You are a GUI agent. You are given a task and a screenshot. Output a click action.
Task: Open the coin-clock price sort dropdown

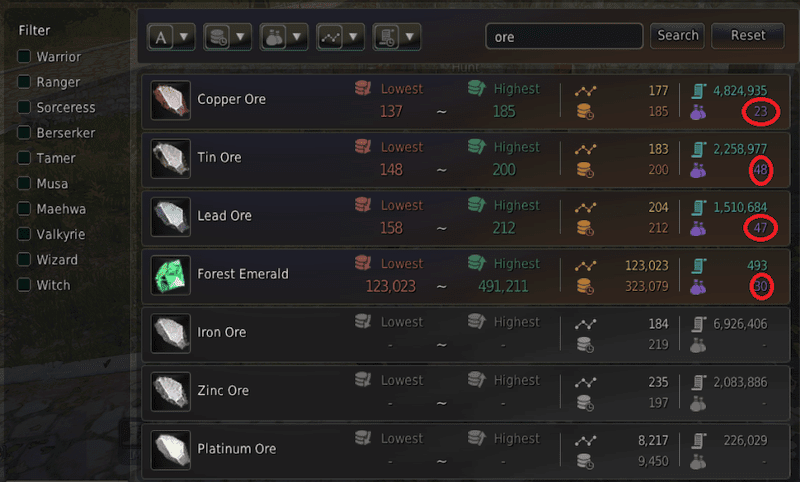point(227,37)
